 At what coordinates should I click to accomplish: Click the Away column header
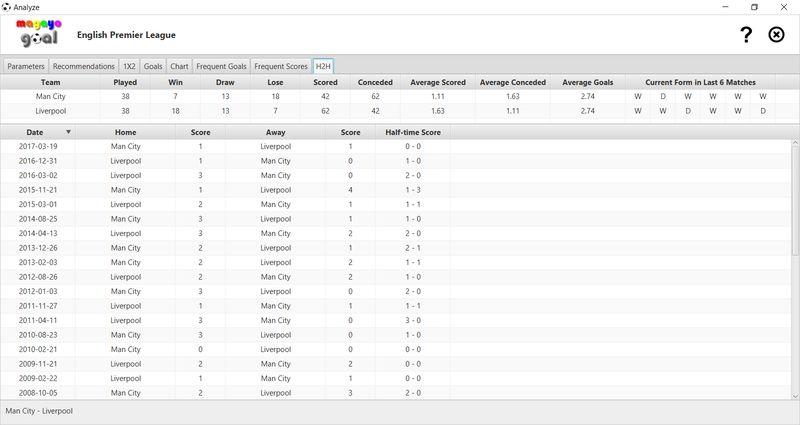coord(276,132)
